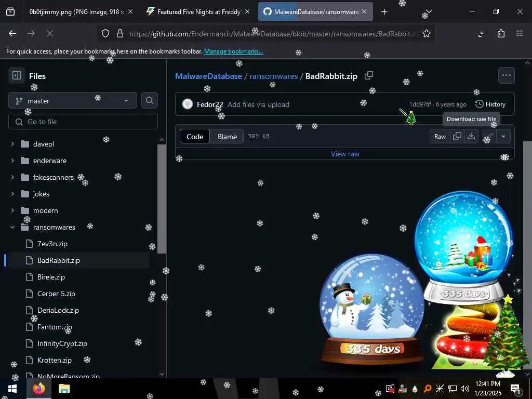Viewport: 532px width, 399px height.
Task: Open Firefox View icon in tab bar
Action: (x=10, y=12)
